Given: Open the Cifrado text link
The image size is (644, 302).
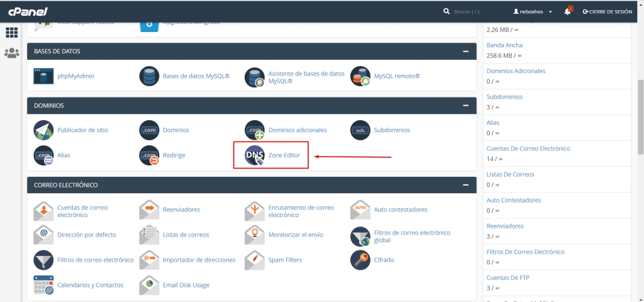Looking at the screenshot, I should [384, 260].
